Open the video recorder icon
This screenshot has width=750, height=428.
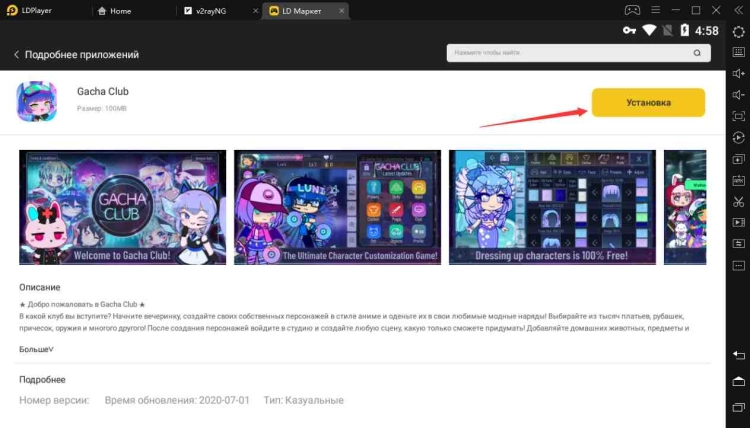point(739,222)
